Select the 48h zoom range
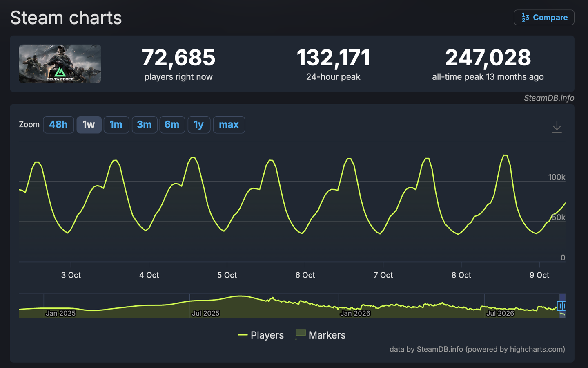Image resolution: width=588 pixels, height=368 pixels. 58,125
